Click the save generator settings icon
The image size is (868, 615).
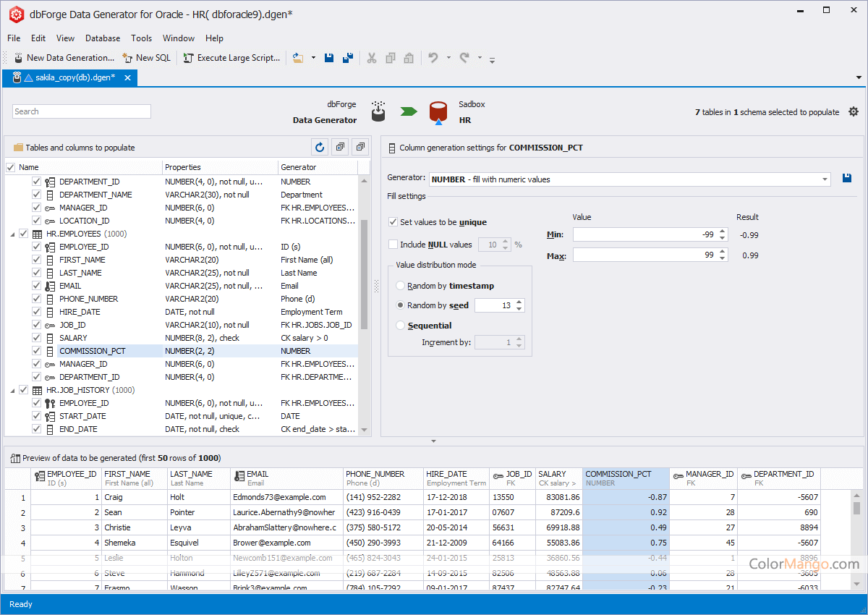tap(847, 179)
